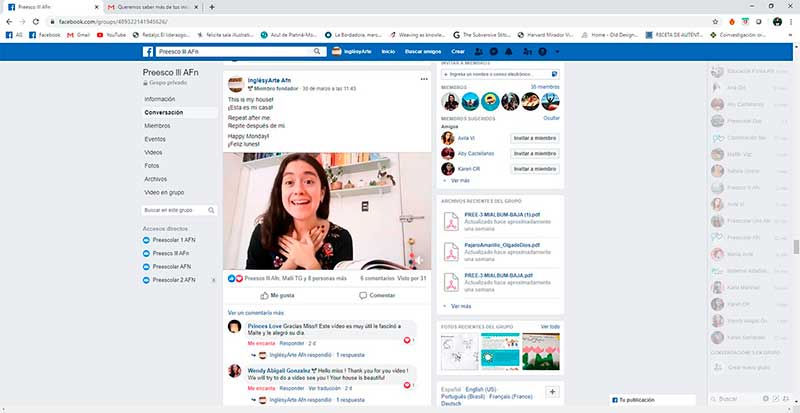
Task: Open Preescolar 2 AFN shortcut
Action: 174,280
